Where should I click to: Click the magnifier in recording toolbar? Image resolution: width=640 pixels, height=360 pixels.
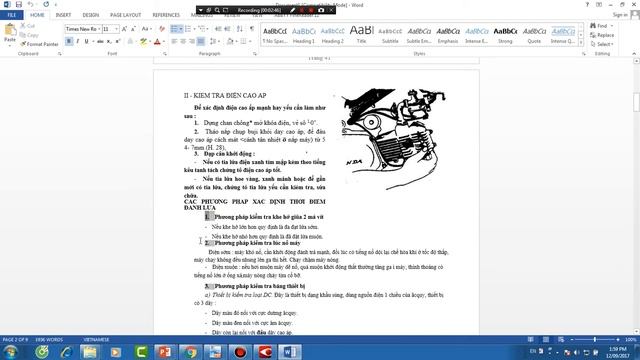pyautogui.click(x=217, y=10)
